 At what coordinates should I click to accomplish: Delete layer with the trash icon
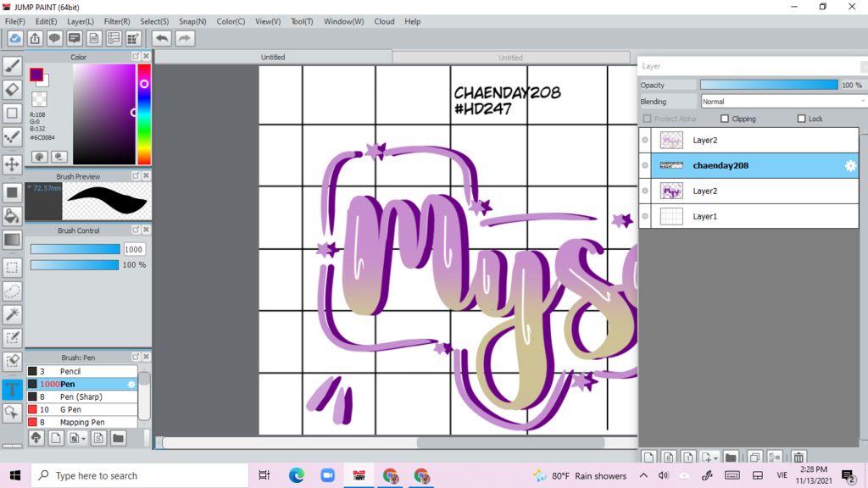[798, 457]
